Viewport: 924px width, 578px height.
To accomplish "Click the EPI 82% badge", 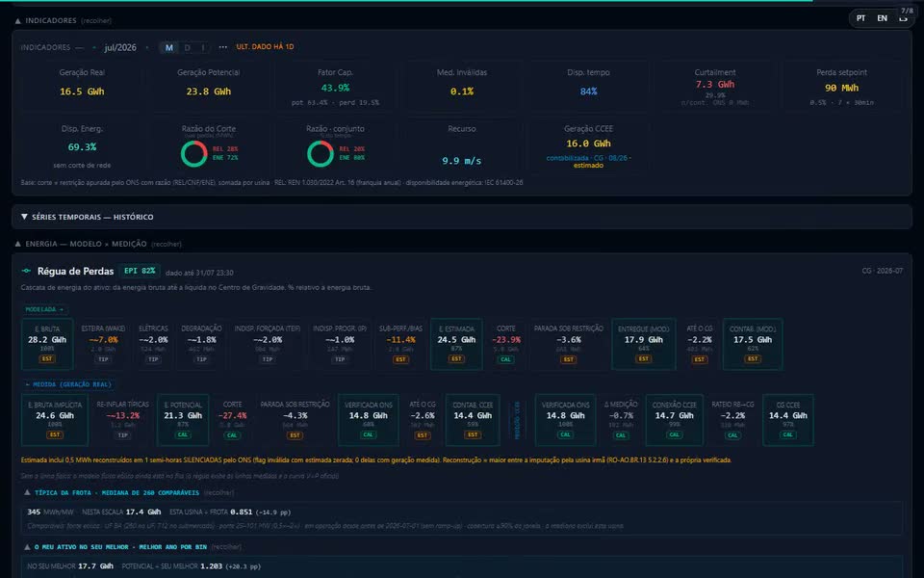I will pyautogui.click(x=140, y=271).
